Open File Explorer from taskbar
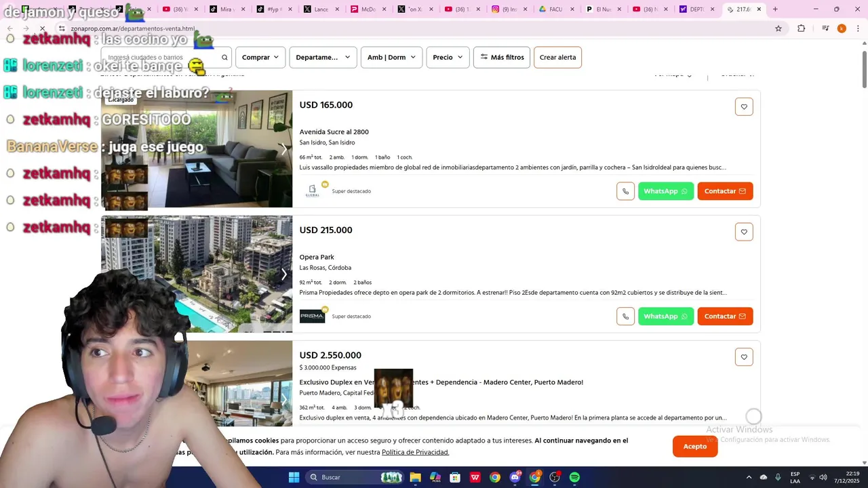Viewport: 868px width, 488px height. [x=415, y=477]
